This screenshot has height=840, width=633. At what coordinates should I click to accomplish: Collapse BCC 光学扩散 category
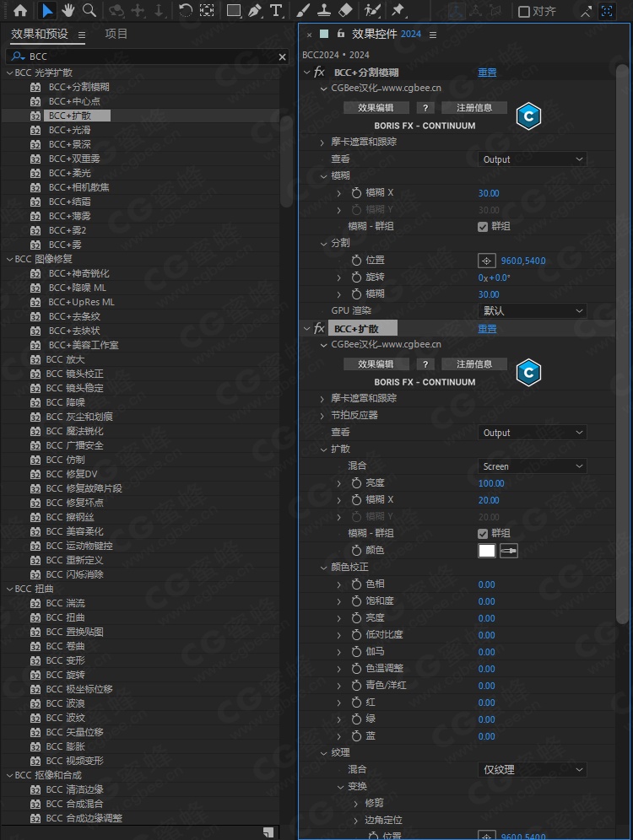click(9, 73)
